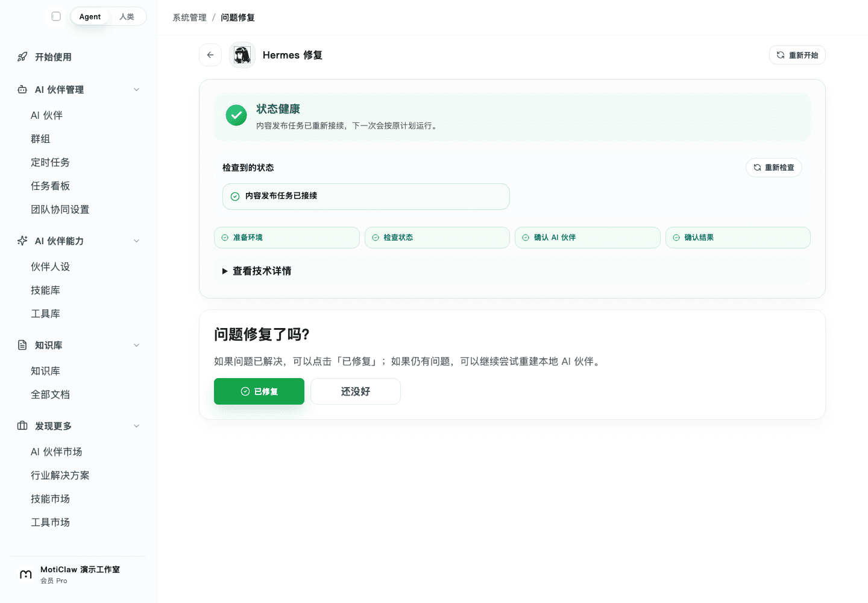This screenshot has width=868, height=603.
Task: Click the rocket icon beside 开始使用
Action: pyautogui.click(x=22, y=57)
